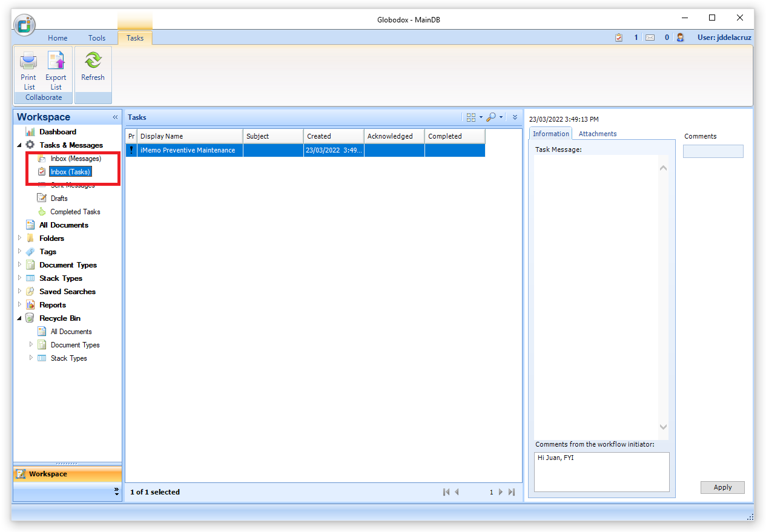Image resolution: width=766 pixels, height=532 pixels.
Task: Sort by Completed column header
Action: tap(455, 136)
